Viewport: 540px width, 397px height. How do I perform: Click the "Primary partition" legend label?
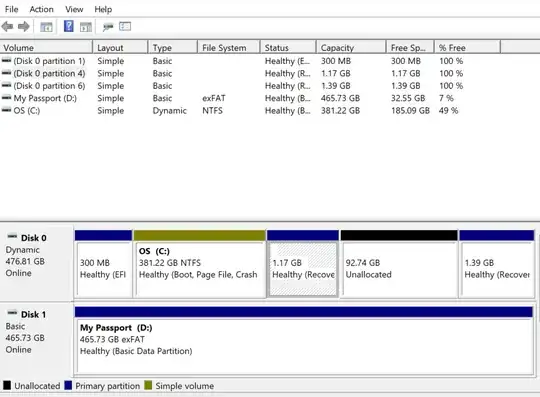pyautogui.click(x=107, y=386)
